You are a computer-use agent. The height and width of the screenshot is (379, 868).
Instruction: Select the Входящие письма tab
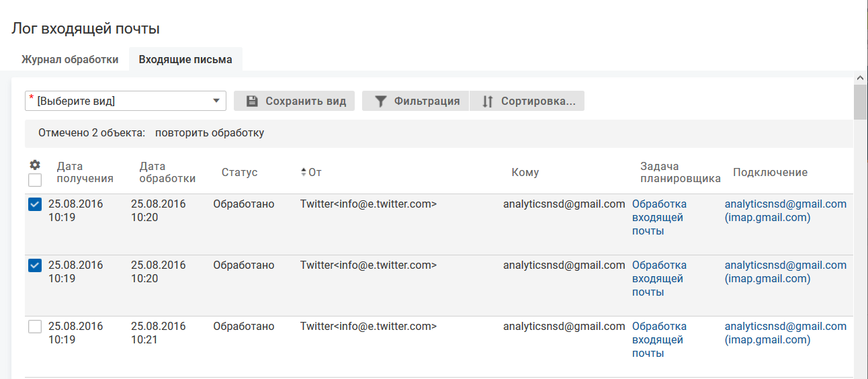pos(185,60)
